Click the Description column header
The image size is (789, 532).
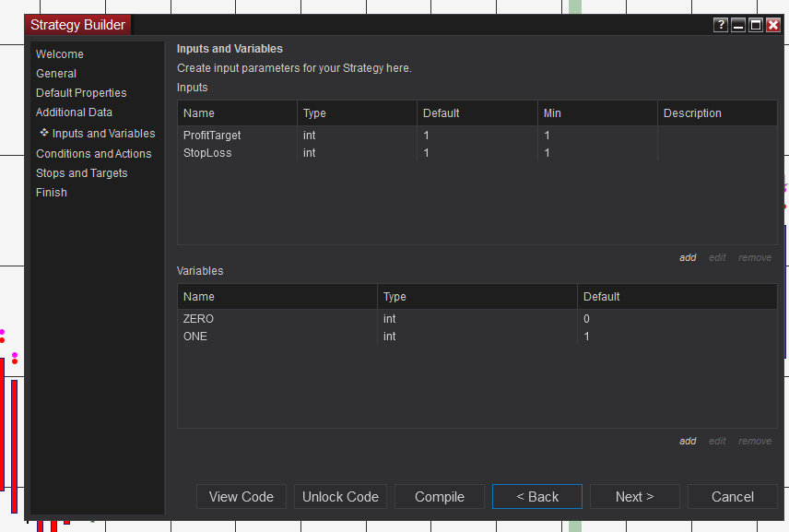coord(717,113)
